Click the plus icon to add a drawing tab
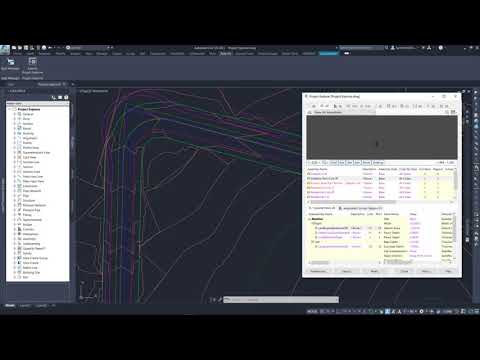 pos(73,84)
